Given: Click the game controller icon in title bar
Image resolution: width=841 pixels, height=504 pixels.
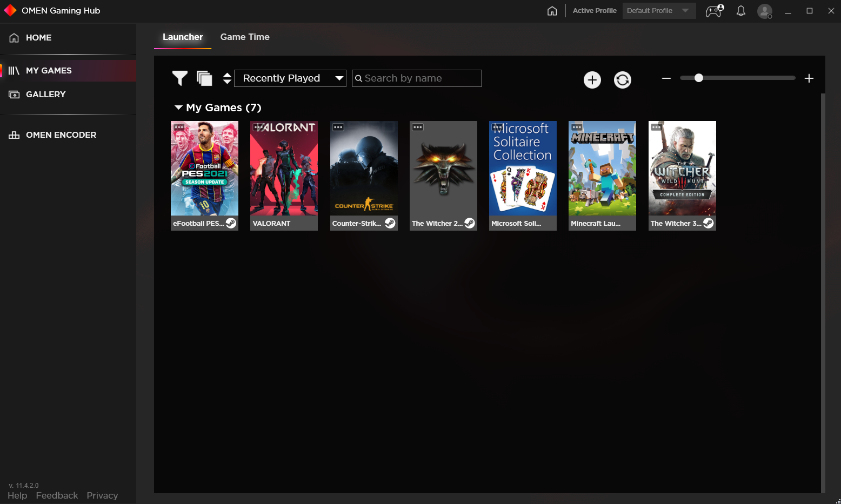Looking at the screenshot, I should [x=715, y=11].
